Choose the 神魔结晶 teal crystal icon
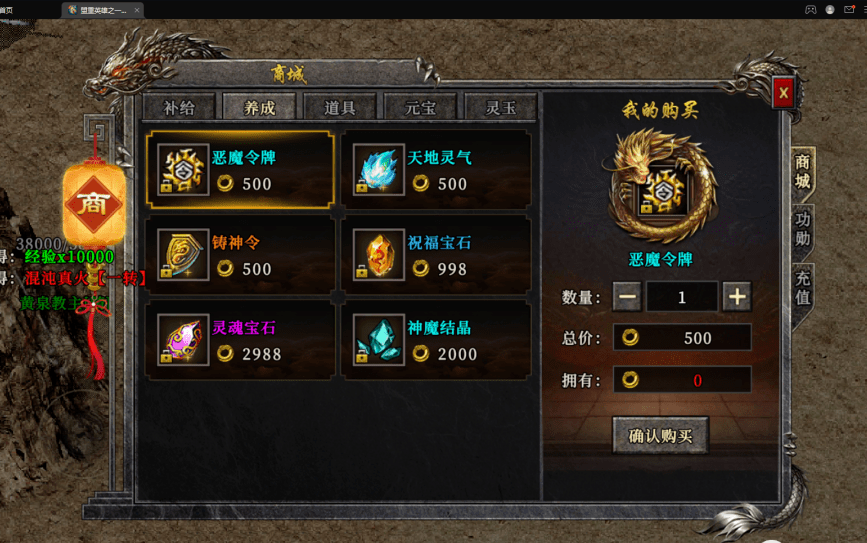 (x=379, y=340)
